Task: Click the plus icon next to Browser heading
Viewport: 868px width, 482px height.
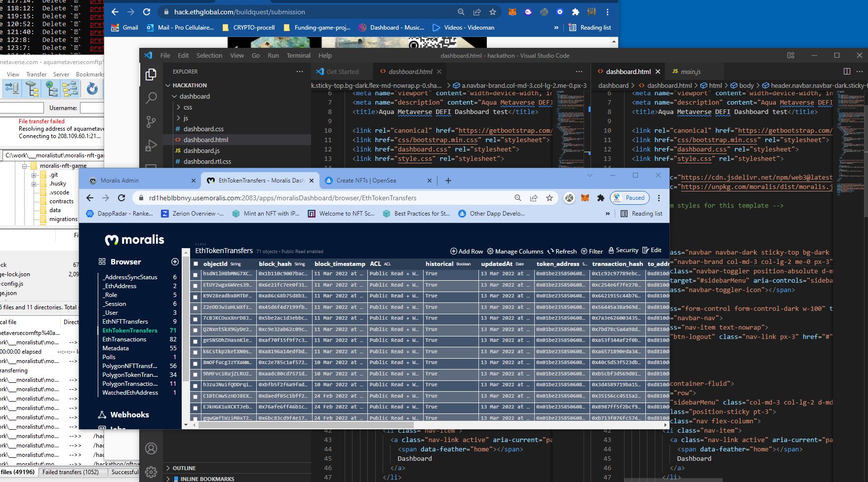Action: point(175,261)
